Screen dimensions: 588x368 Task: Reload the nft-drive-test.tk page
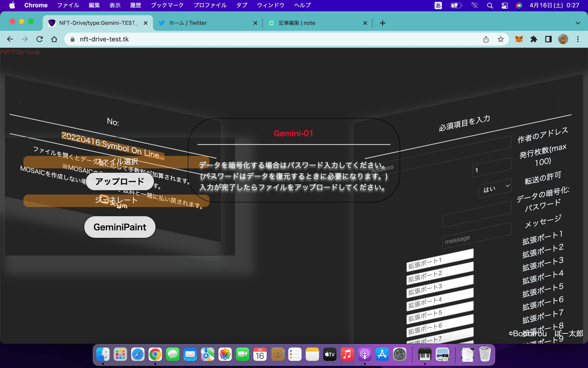click(x=40, y=39)
